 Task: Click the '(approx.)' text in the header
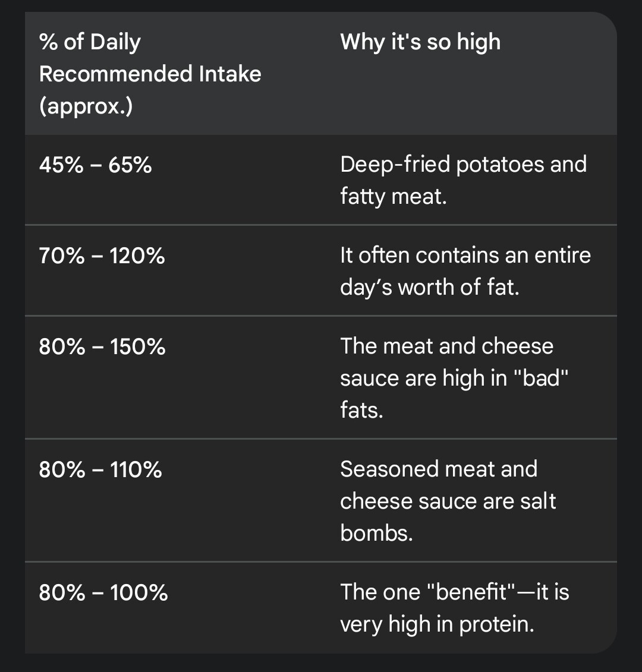pyautogui.click(x=86, y=106)
